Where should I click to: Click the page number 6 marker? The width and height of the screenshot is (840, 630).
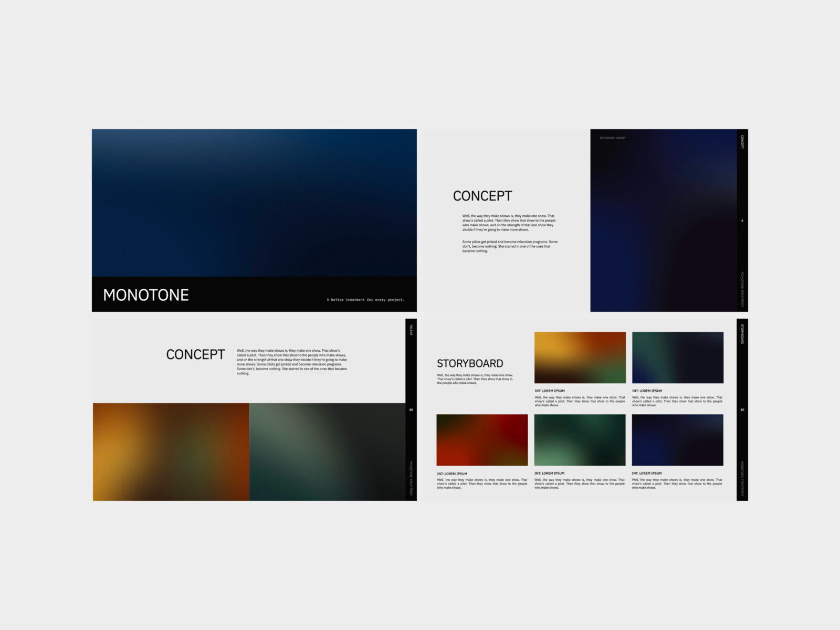click(x=741, y=221)
